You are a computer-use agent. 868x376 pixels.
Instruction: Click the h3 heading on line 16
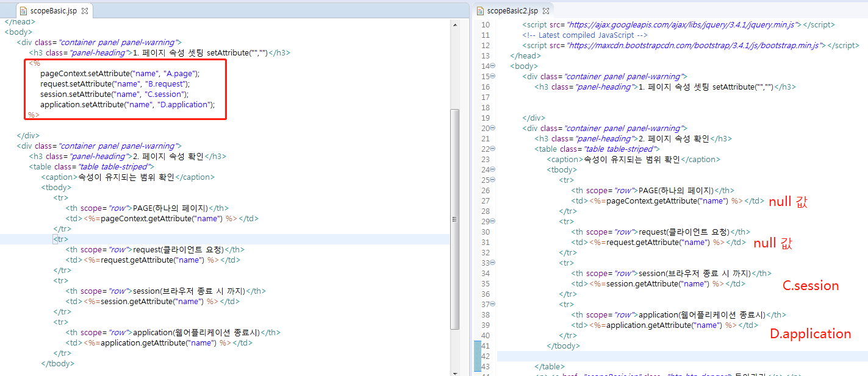coord(665,87)
